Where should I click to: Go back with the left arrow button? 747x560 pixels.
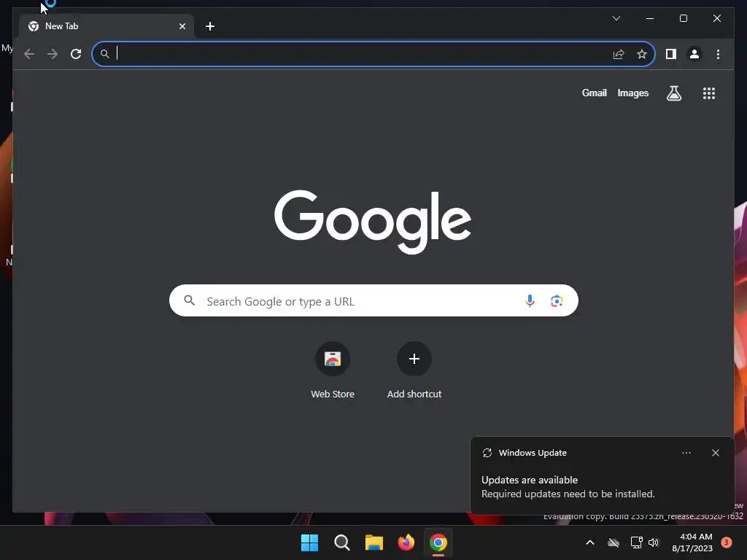(29, 54)
